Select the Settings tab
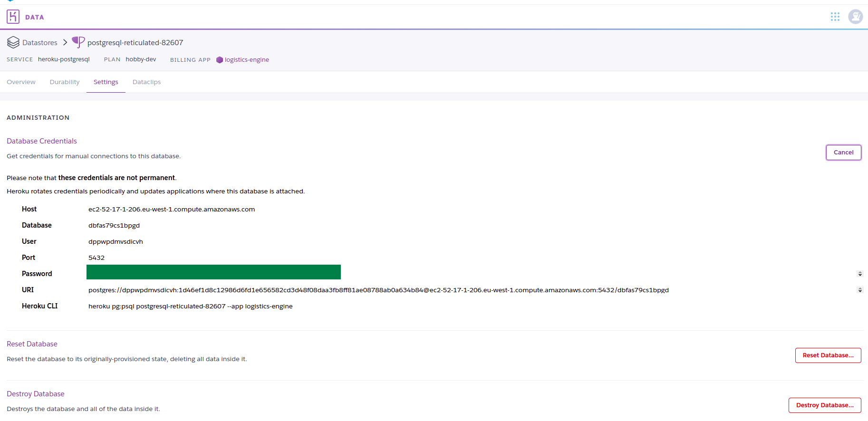 106,82
